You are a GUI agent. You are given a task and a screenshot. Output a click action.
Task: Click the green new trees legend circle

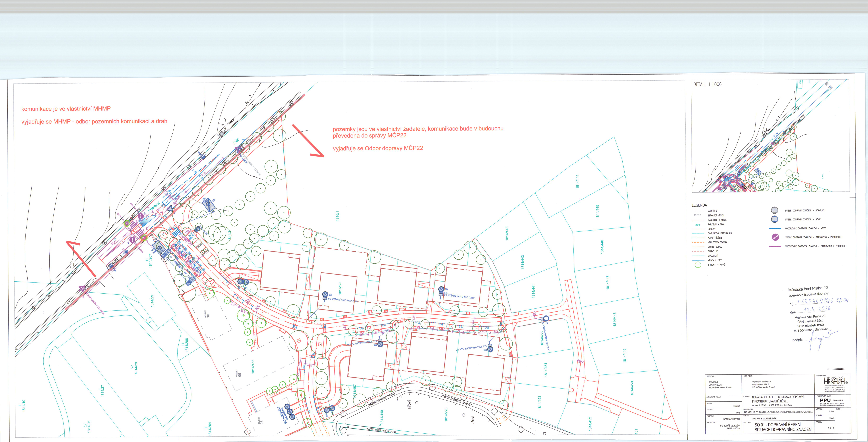coord(698,265)
